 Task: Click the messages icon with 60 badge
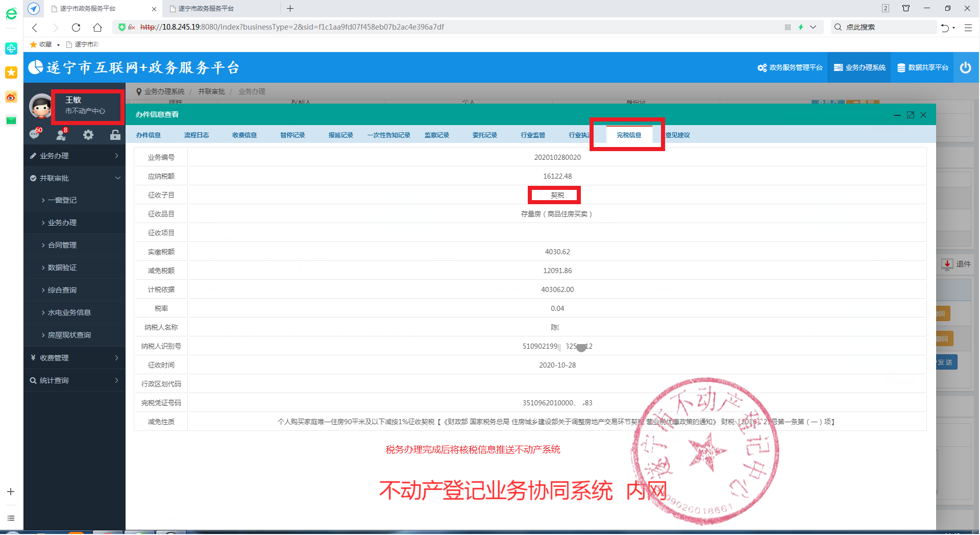(x=35, y=134)
